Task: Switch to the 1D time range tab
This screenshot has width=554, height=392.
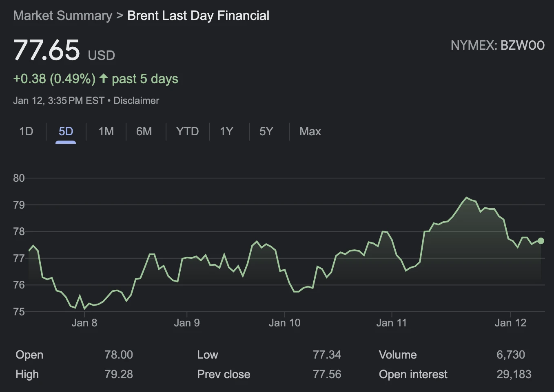Action: coord(26,131)
